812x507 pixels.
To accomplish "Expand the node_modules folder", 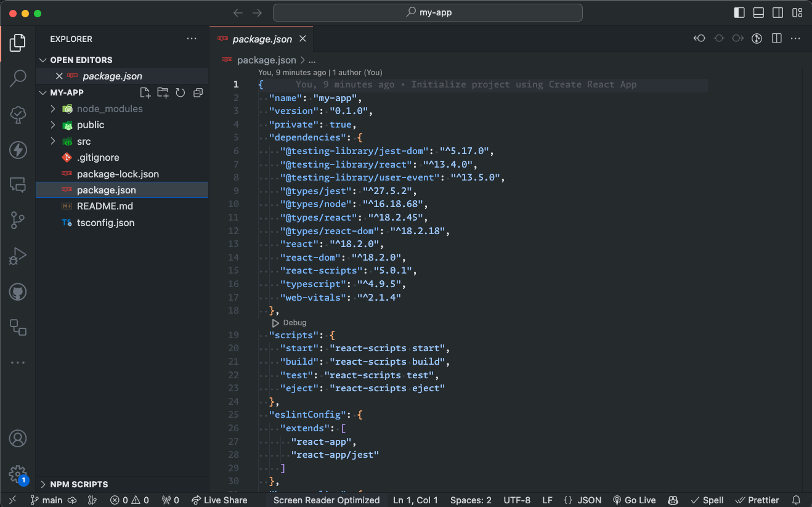I will [53, 108].
